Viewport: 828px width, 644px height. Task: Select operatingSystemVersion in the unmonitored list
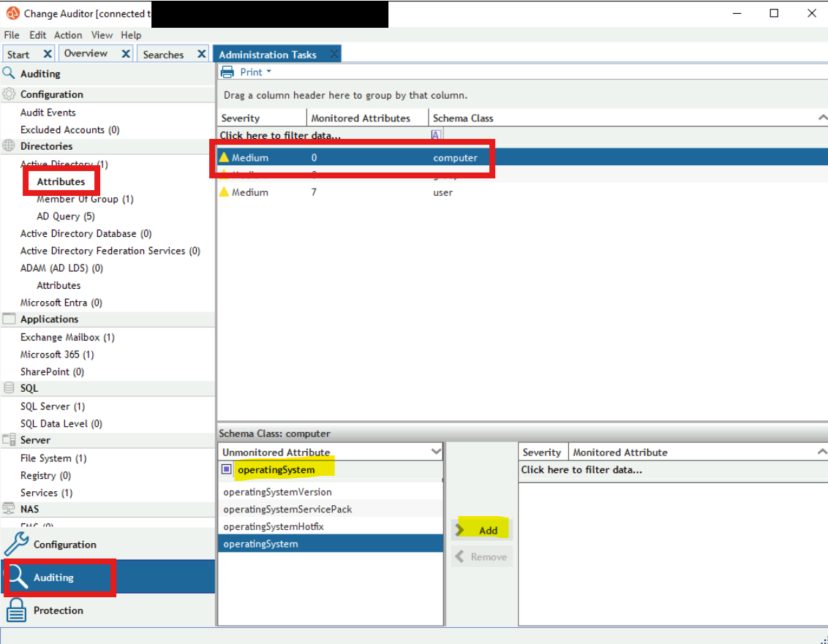331,491
